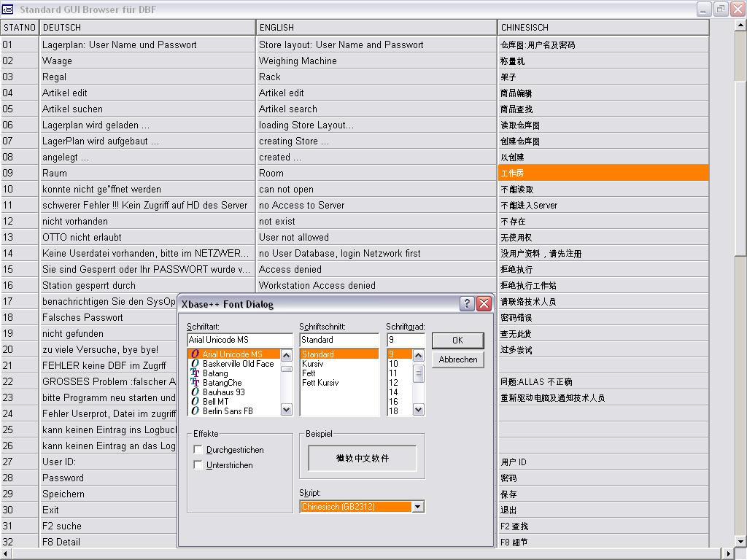Click the Standard GUI Browser title bar icon
Screen dimensions: 747x560
point(8,9)
